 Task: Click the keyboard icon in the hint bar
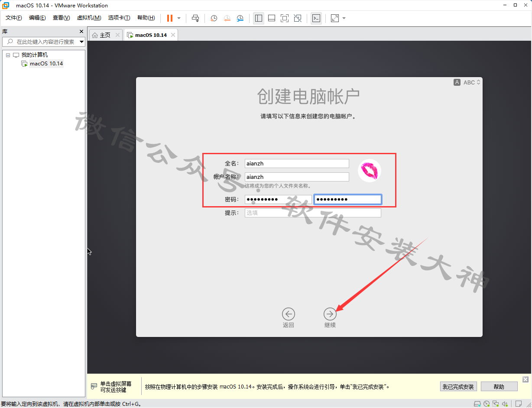(x=94, y=386)
